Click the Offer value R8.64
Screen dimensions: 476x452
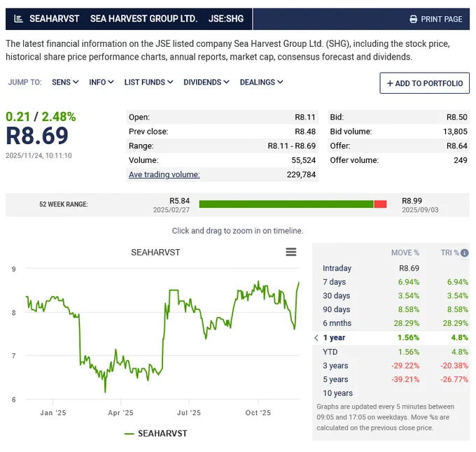pos(456,146)
